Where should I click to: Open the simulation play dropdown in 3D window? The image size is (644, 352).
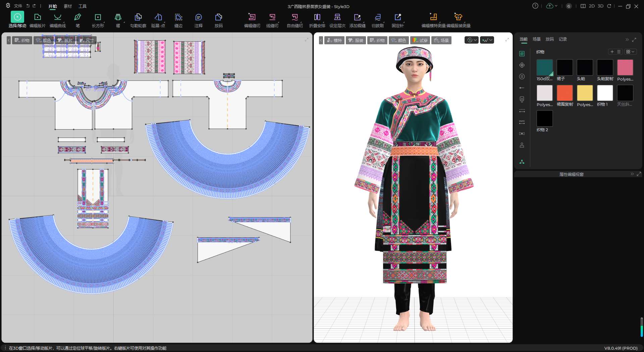click(x=471, y=40)
